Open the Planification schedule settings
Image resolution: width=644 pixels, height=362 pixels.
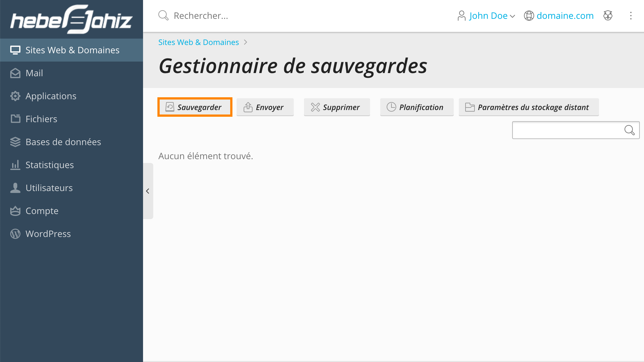pos(417,107)
